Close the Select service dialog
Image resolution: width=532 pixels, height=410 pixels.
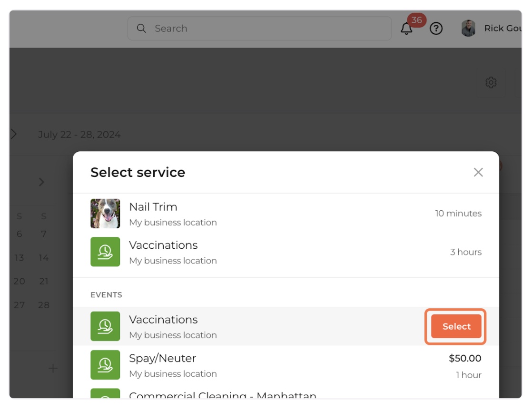coord(478,172)
